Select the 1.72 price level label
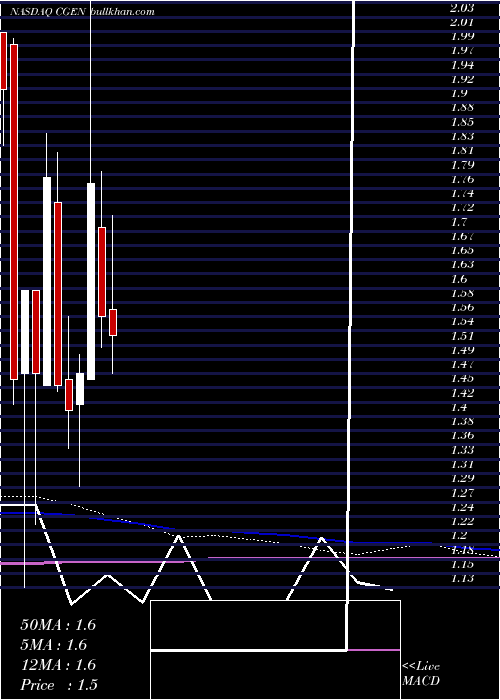The width and height of the screenshot is (500, 700). (x=462, y=208)
